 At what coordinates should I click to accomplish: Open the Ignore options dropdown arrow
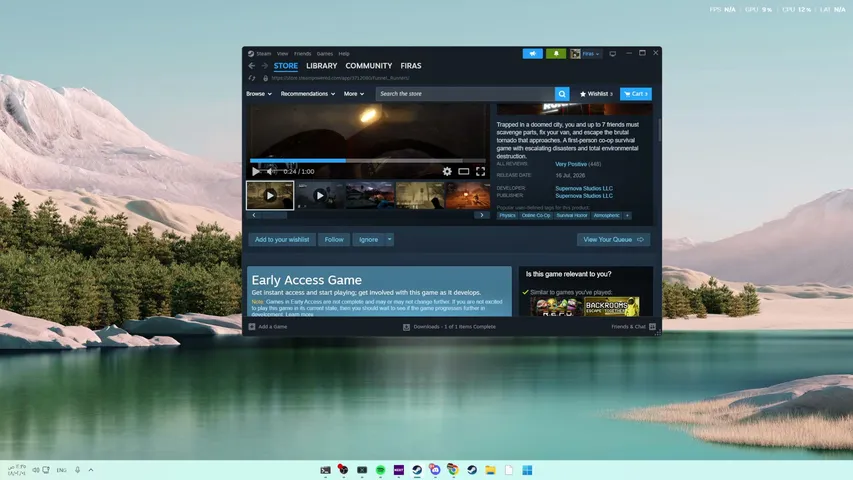tap(390, 239)
